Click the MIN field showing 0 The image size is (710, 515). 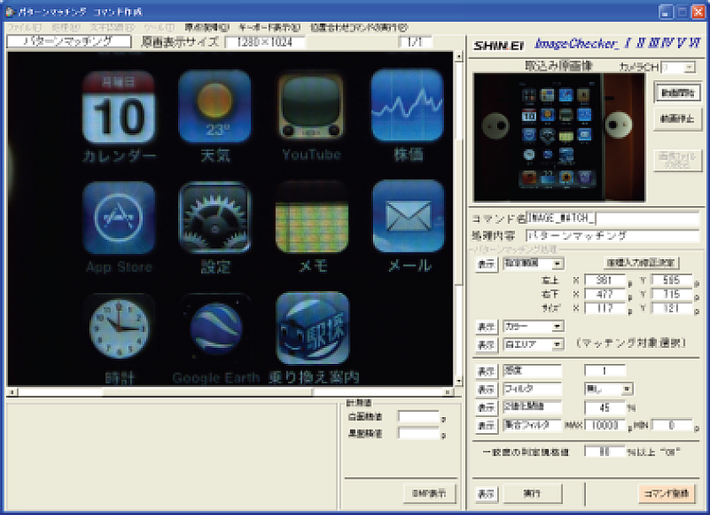672,425
